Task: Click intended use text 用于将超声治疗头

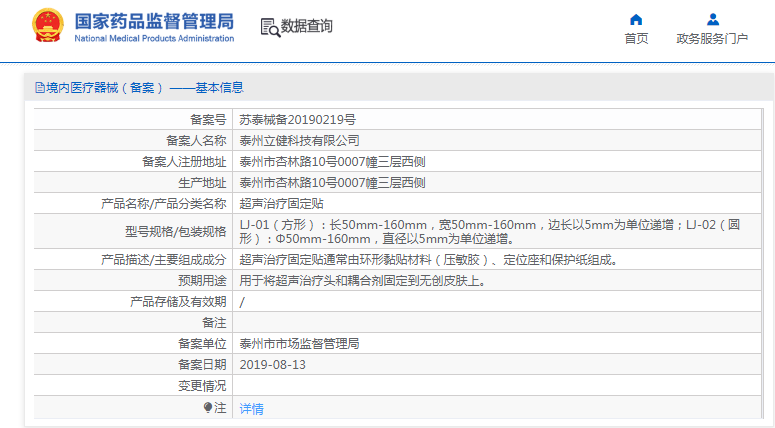Action: [363, 281]
